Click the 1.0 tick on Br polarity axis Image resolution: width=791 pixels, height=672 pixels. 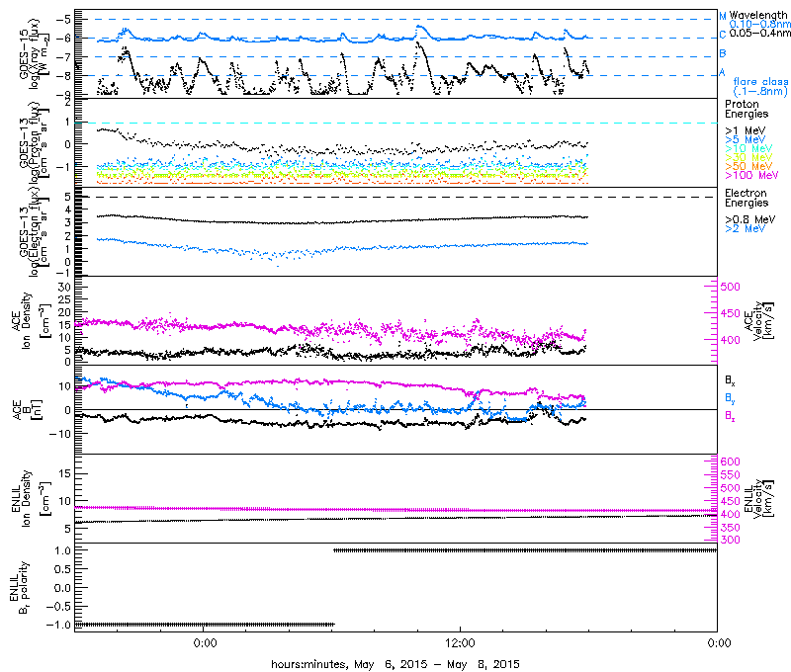coord(62,550)
